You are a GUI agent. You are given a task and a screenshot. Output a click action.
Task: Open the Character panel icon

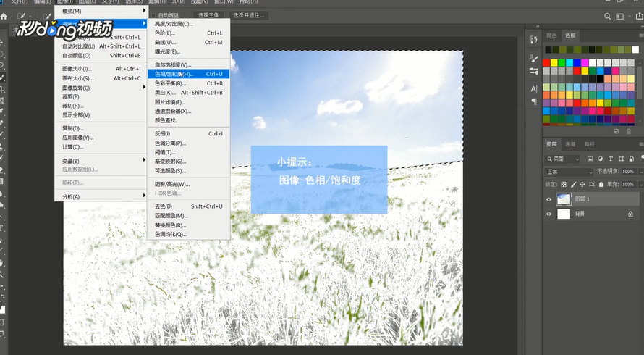click(533, 89)
